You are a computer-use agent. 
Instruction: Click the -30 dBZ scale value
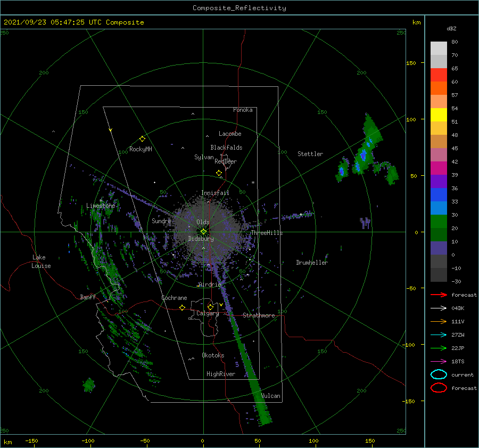click(x=456, y=281)
